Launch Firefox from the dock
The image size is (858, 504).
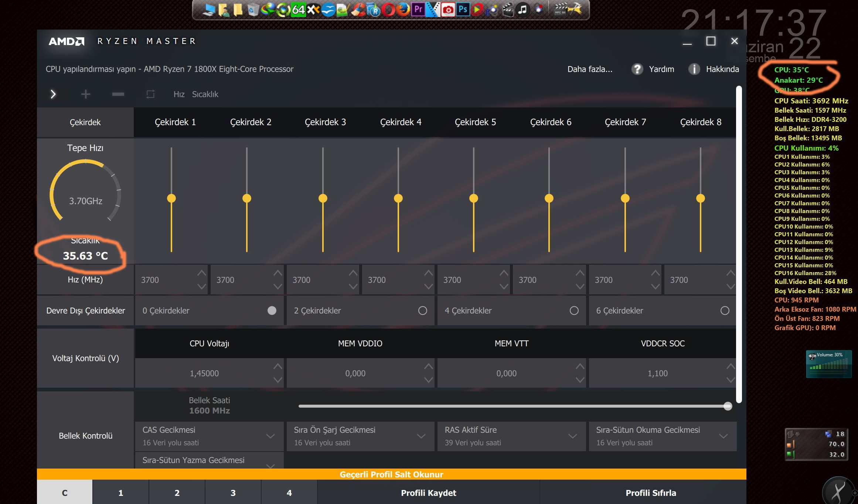[x=403, y=10]
